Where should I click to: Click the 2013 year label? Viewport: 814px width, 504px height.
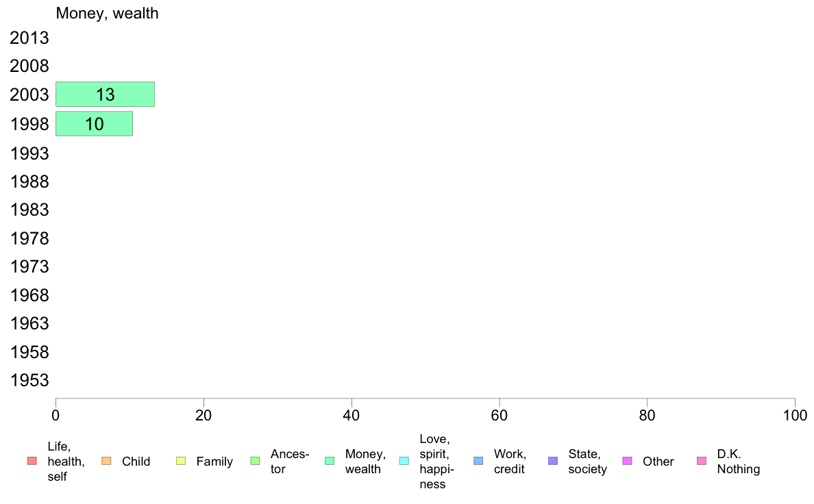[29, 38]
